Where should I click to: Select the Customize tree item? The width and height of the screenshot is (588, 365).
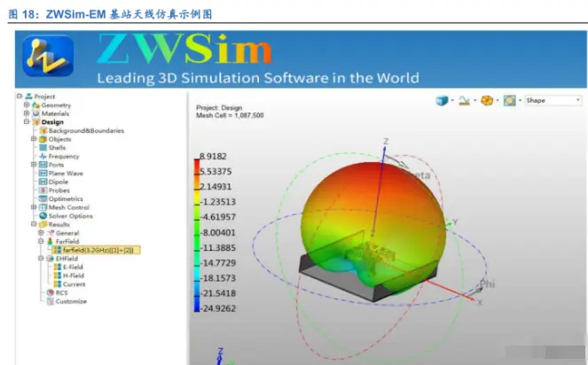click(71, 301)
